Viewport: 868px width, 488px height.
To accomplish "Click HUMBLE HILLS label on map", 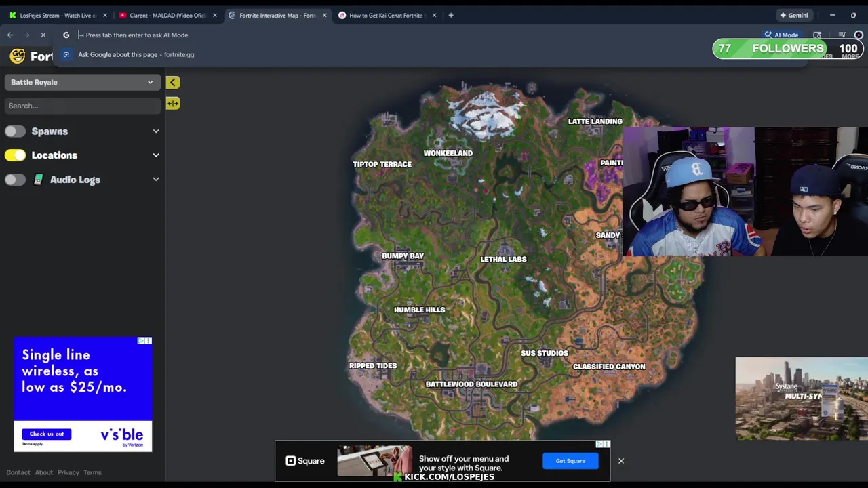I will click(419, 310).
